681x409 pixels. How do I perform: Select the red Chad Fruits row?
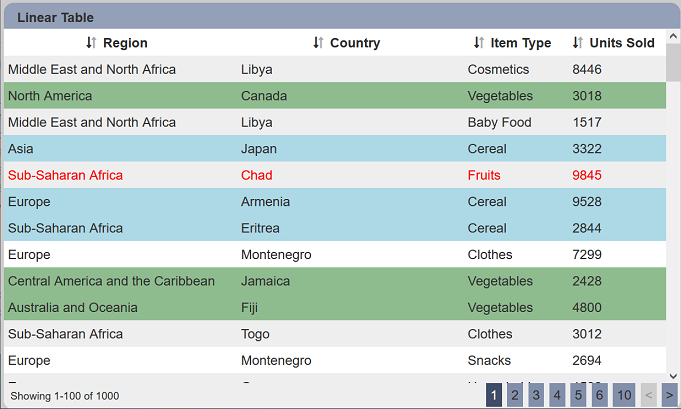[335, 175]
